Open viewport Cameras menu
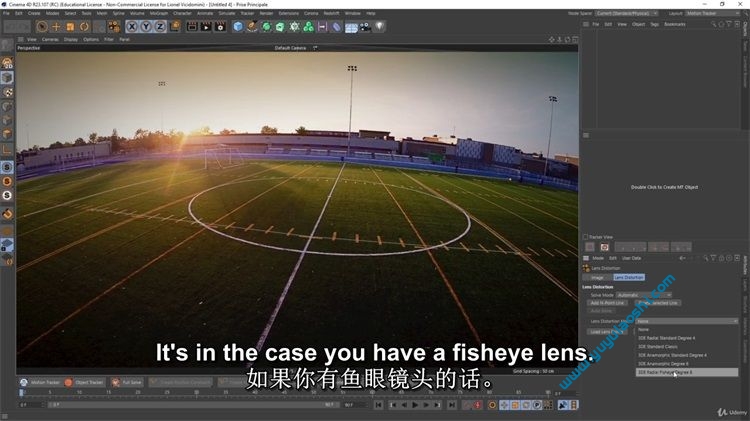 click(50, 39)
